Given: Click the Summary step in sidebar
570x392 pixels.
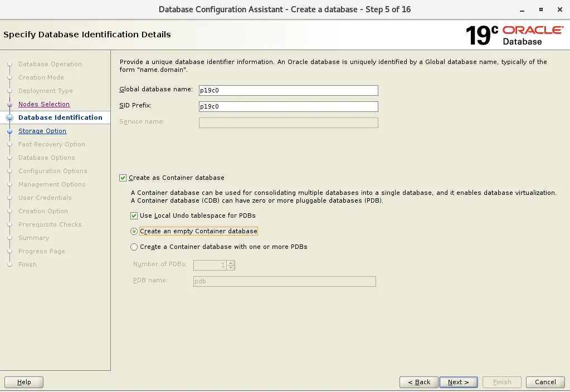Looking at the screenshot, I should coord(35,238).
